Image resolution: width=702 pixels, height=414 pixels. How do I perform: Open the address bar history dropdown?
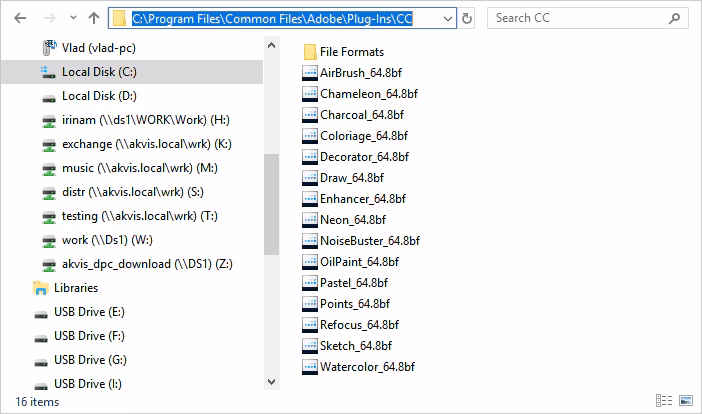(x=448, y=18)
